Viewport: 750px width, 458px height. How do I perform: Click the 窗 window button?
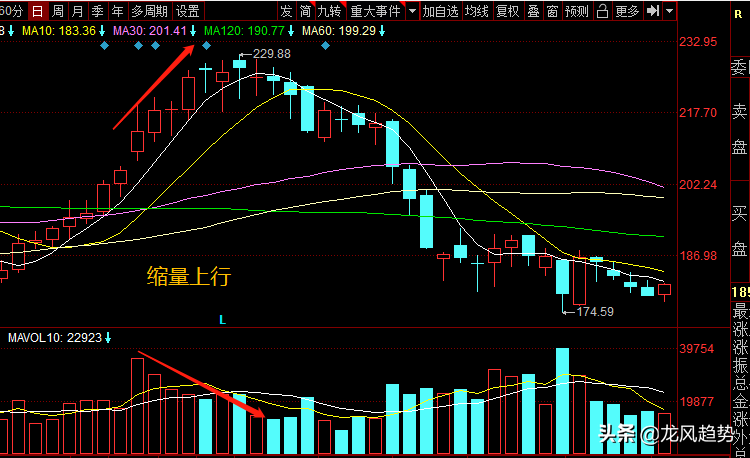(553, 11)
